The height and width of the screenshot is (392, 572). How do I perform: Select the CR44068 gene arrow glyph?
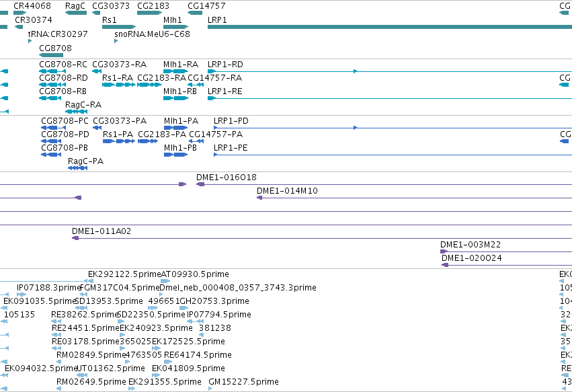pyautogui.click(x=20, y=13)
